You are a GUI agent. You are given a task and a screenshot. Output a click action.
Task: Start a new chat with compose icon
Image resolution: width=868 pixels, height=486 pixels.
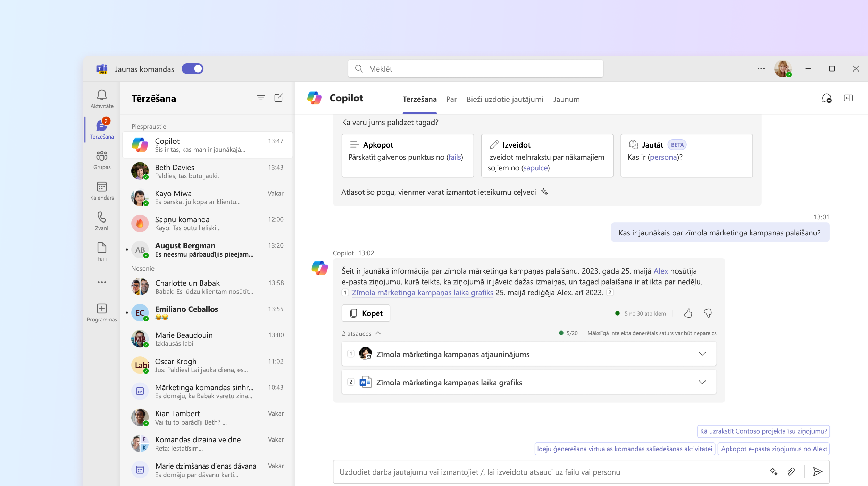[x=278, y=98]
